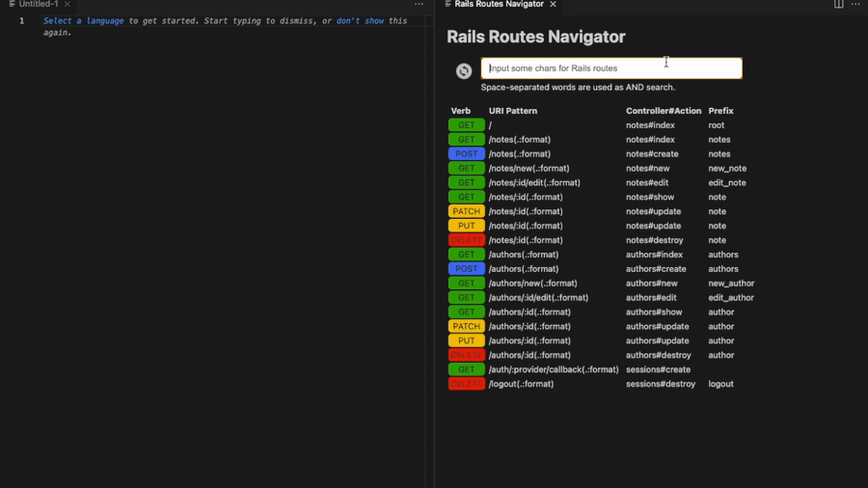Click the 'Rails Routes Navigator' heading
This screenshot has width=868, height=488.
(x=535, y=37)
